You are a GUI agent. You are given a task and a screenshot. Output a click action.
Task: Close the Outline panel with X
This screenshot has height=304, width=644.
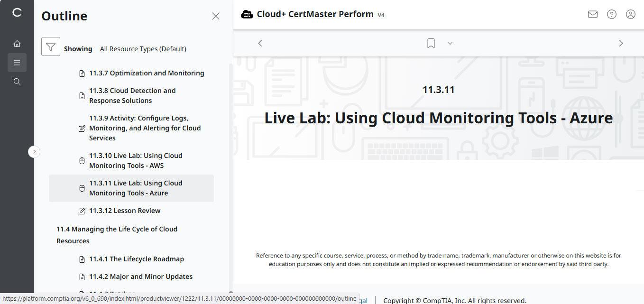(x=216, y=16)
